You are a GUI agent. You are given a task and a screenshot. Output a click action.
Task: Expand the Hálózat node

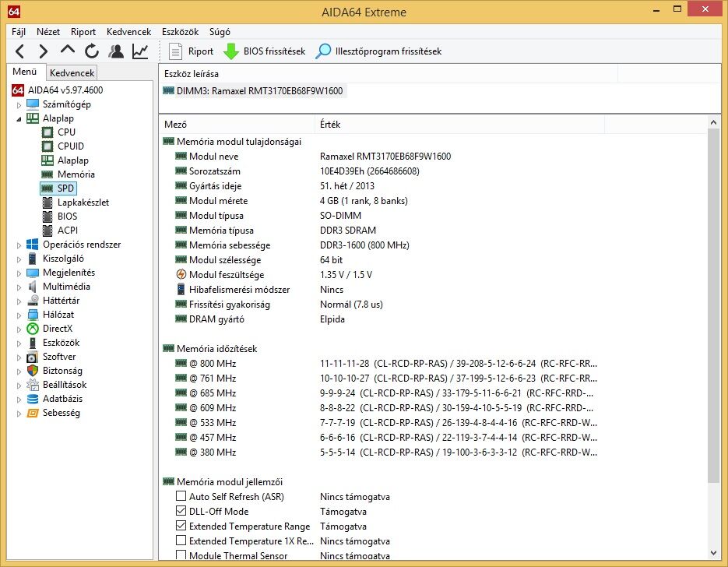[x=19, y=315]
